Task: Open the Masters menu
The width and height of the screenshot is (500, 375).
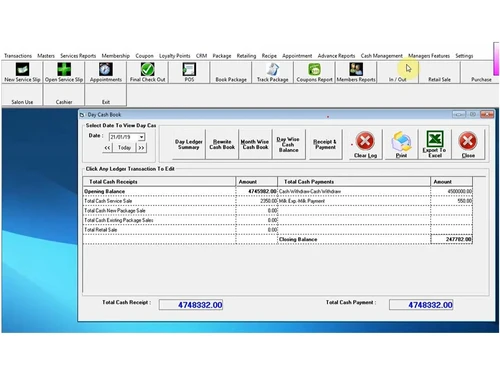Action: click(46, 56)
